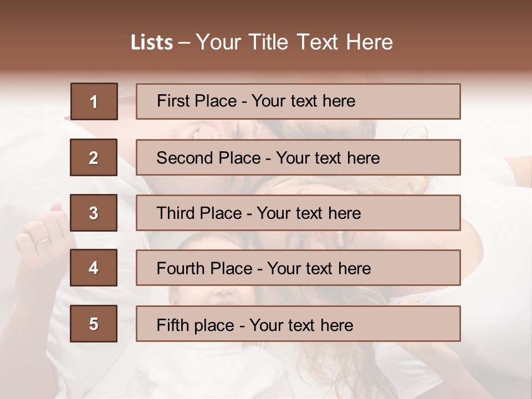
Task: Select the number 4 list marker
Action: click(94, 268)
